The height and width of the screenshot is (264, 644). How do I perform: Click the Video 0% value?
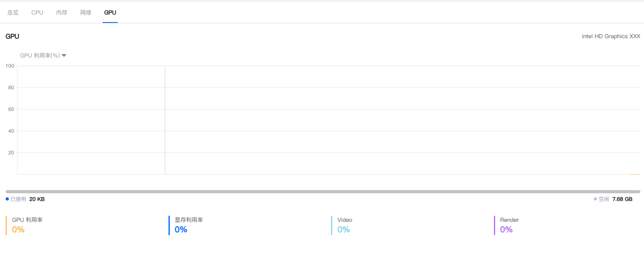click(x=344, y=229)
